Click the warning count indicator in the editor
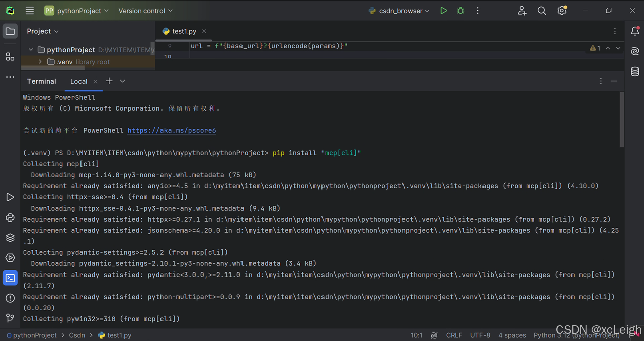Viewport: 644px width, 341px height. coord(595,48)
